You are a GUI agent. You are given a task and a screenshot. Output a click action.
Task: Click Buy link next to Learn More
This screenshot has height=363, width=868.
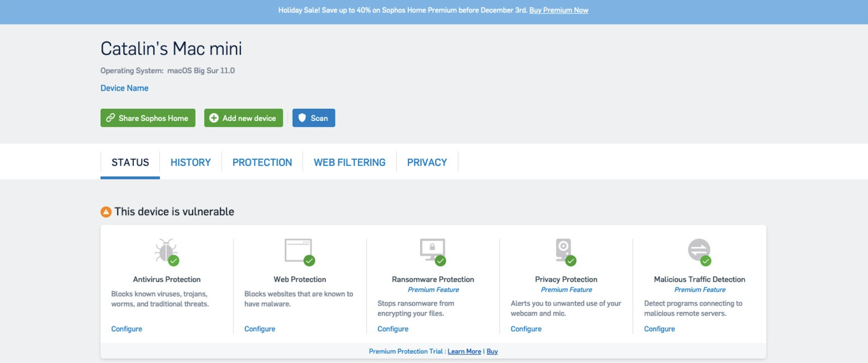(492, 351)
